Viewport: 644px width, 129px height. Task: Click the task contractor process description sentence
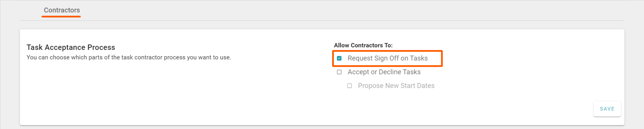tap(129, 57)
